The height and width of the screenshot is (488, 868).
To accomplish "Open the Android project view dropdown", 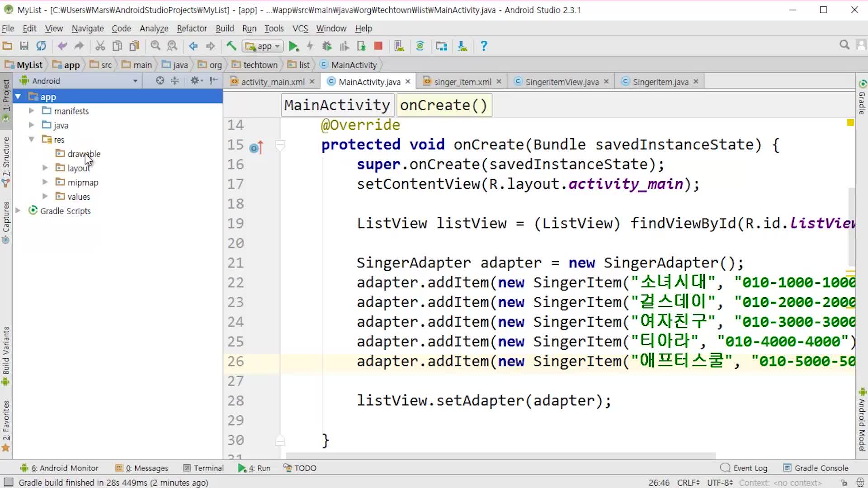I will click(79, 81).
